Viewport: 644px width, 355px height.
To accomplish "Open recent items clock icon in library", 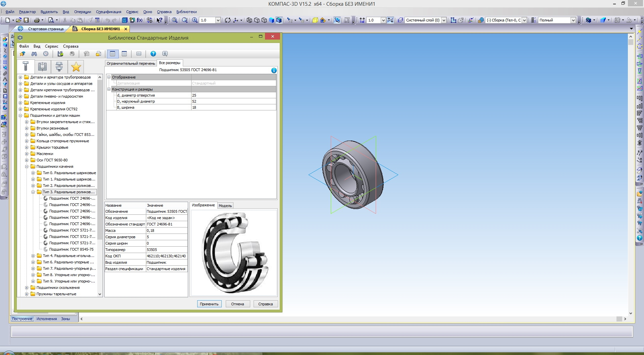I will pyautogui.click(x=46, y=54).
